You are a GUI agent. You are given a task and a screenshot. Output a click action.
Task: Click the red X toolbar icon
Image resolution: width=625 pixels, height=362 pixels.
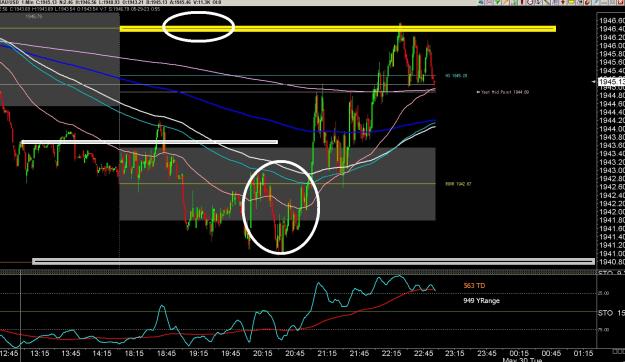pyautogui.click(x=620, y=2)
